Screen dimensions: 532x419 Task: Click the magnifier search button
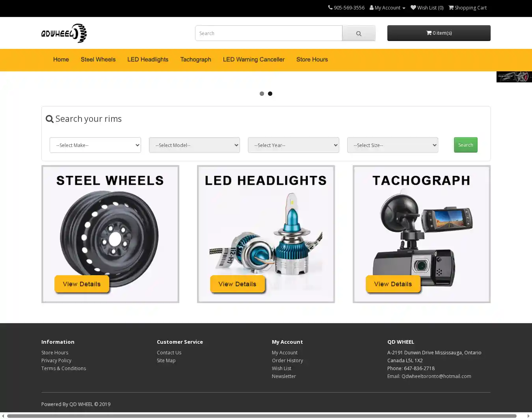(359, 34)
